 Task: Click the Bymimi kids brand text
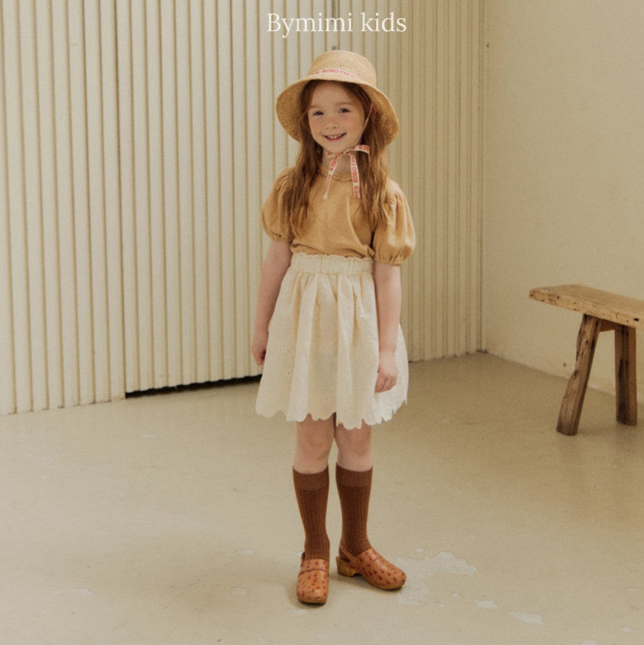coord(336,24)
